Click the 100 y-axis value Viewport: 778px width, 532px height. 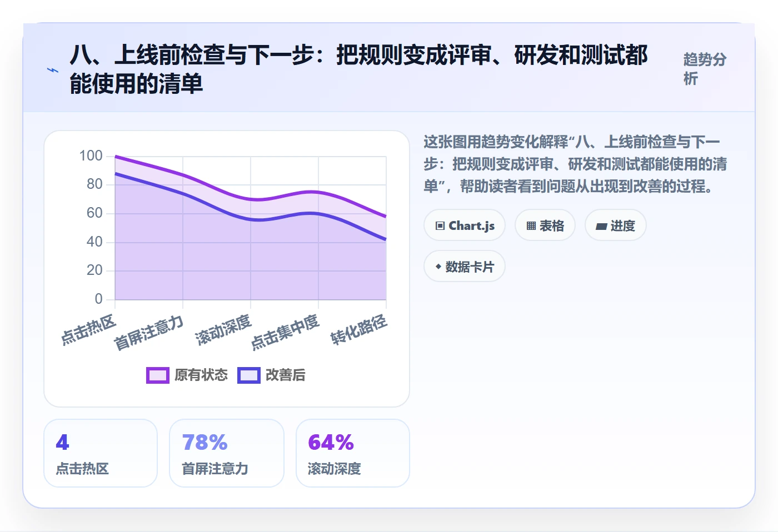click(x=91, y=155)
